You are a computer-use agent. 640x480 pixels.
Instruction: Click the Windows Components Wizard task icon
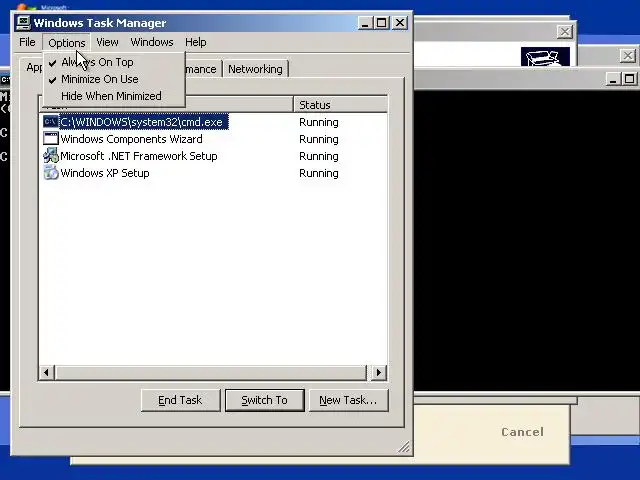(51, 138)
